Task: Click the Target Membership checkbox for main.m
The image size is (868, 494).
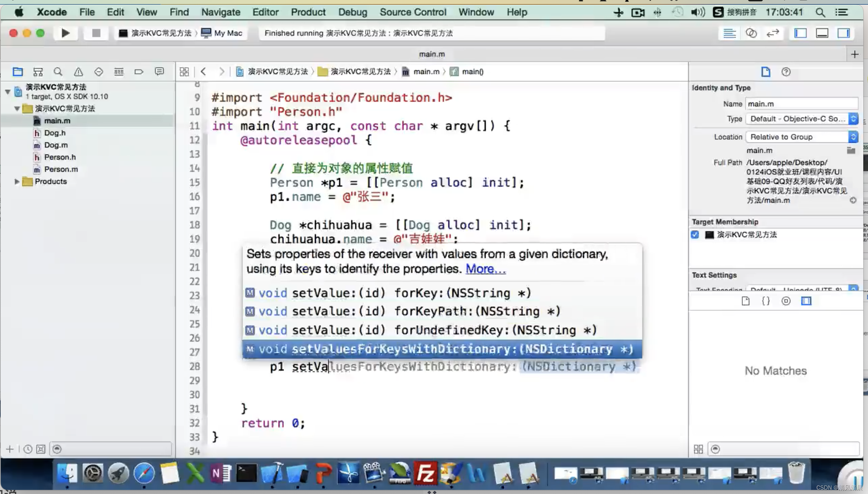Action: pyautogui.click(x=694, y=234)
